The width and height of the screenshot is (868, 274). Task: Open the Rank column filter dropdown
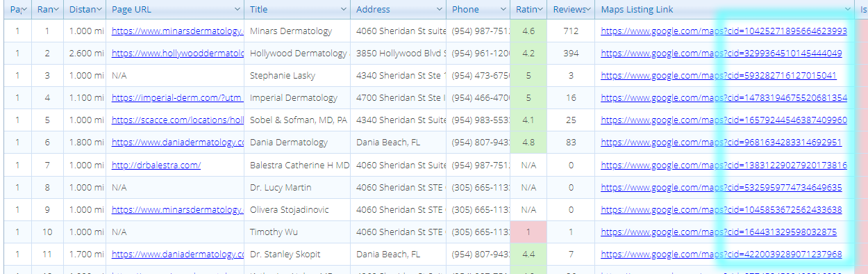[56, 10]
